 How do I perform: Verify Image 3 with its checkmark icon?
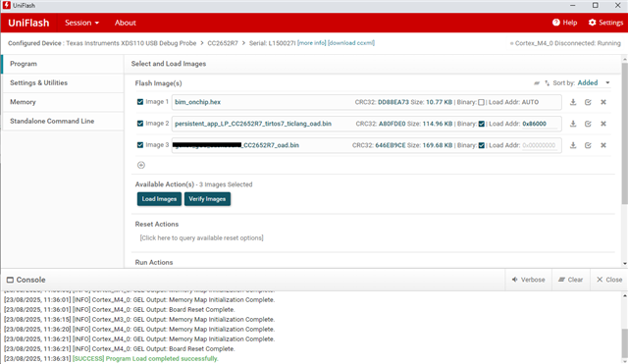(x=588, y=145)
